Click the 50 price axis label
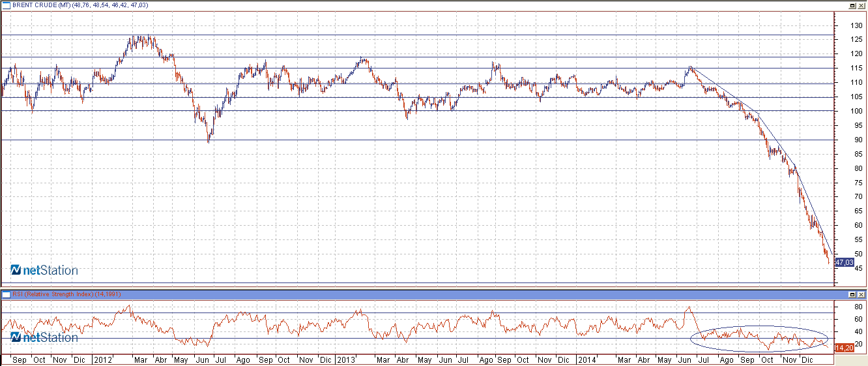Viewport: 868px width, 366px height. click(x=858, y=254)
